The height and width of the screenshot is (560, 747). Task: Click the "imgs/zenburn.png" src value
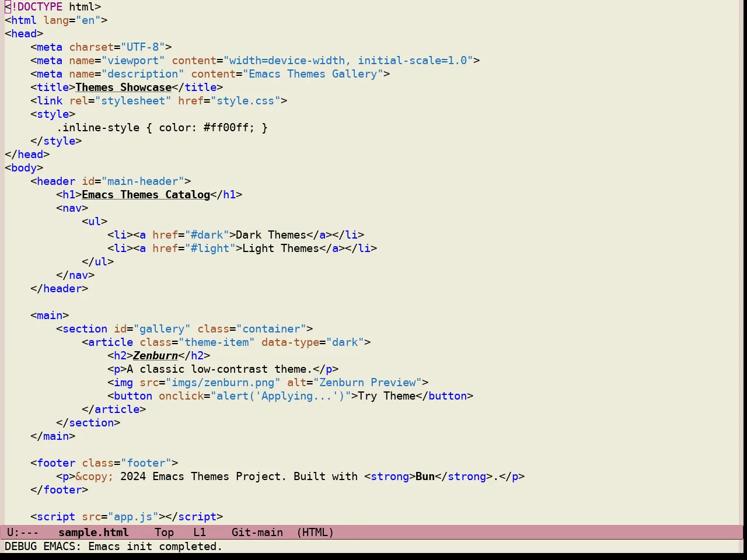click(x=223, y=383)
